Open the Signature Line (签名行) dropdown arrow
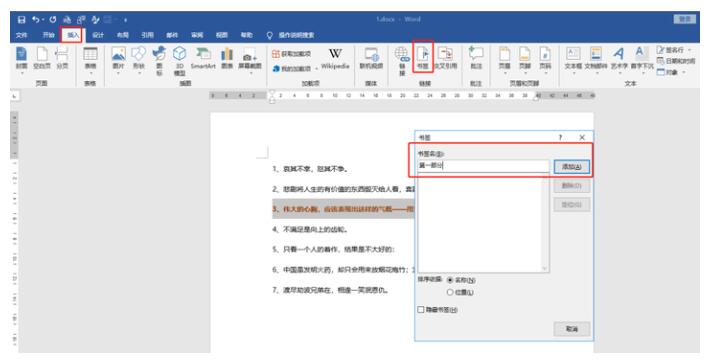 689,50
